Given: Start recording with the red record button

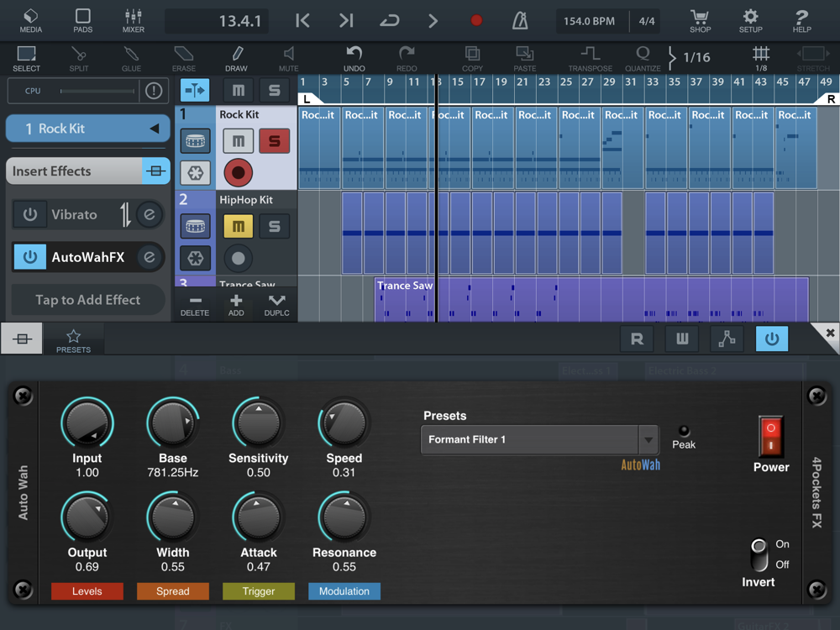Looking at the screenshot, I should (x=476, y=21).
